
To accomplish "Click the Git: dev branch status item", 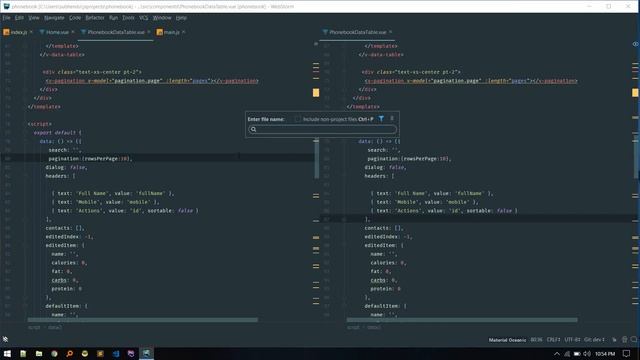I will (594, 340).
